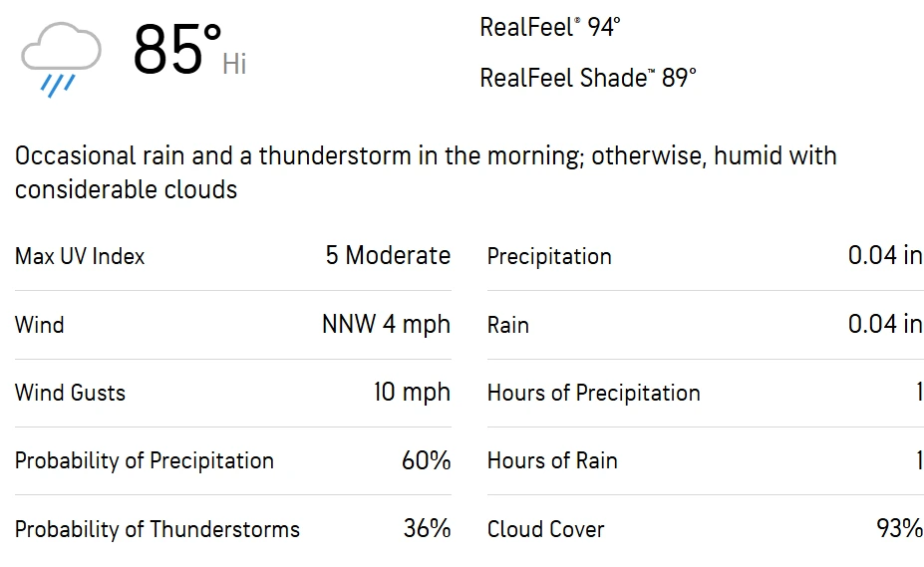Viewport: 924px width, 567px height.
Task: Click the Rain row label
Action: point(508,325)
